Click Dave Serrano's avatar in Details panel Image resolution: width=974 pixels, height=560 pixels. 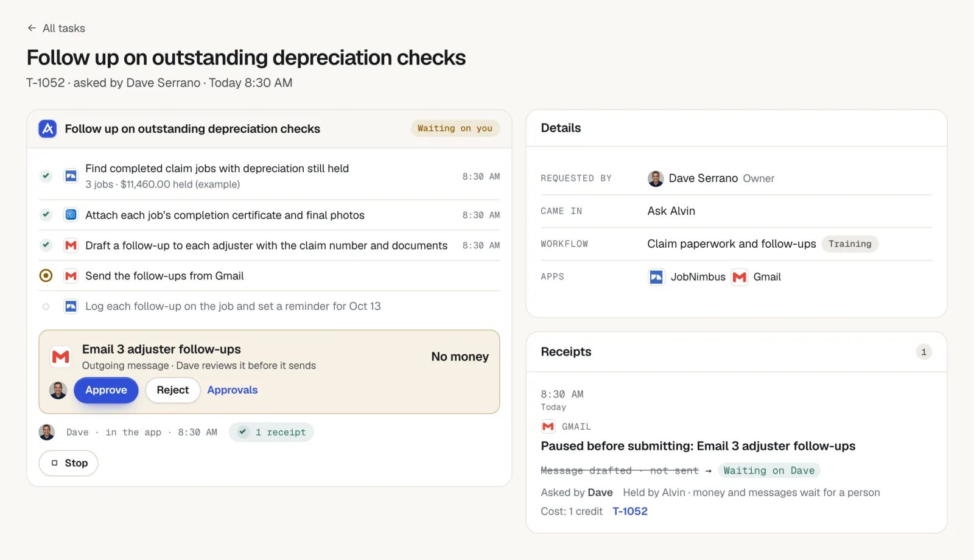pos(656,178)
